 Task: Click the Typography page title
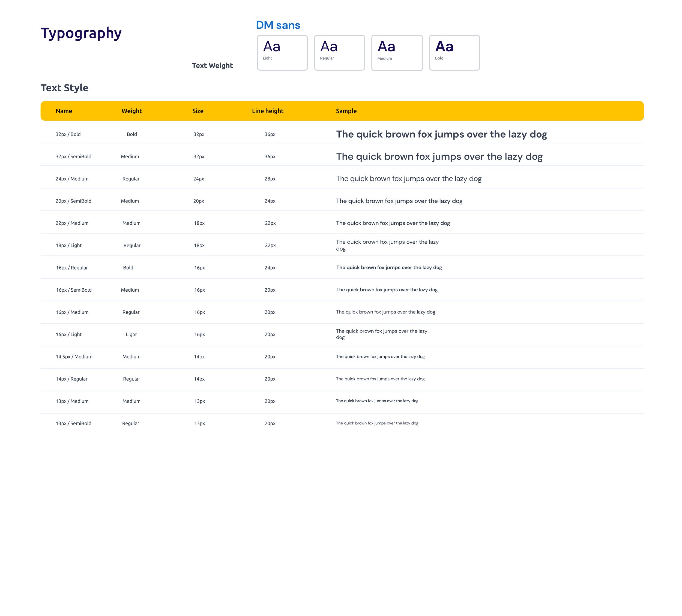pyautogui.click(x=81, y=33)
